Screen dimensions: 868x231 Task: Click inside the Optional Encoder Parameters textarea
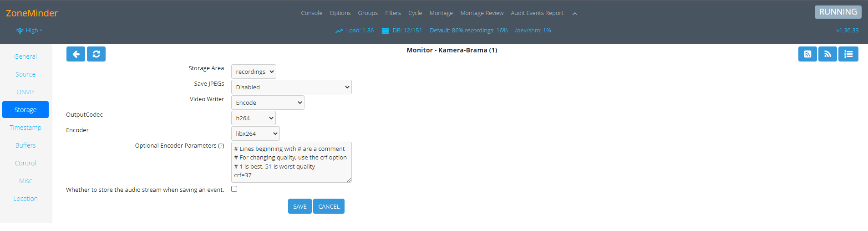[291, 162]
